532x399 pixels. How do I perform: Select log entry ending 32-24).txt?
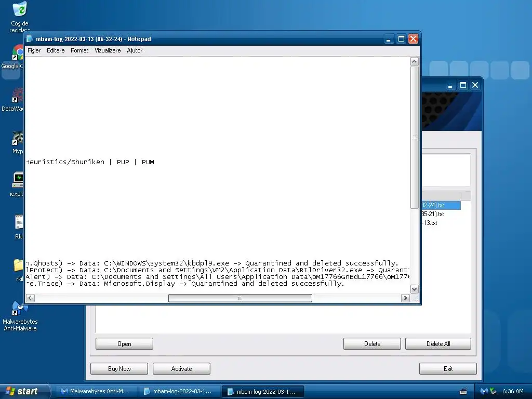pos(441,205)
